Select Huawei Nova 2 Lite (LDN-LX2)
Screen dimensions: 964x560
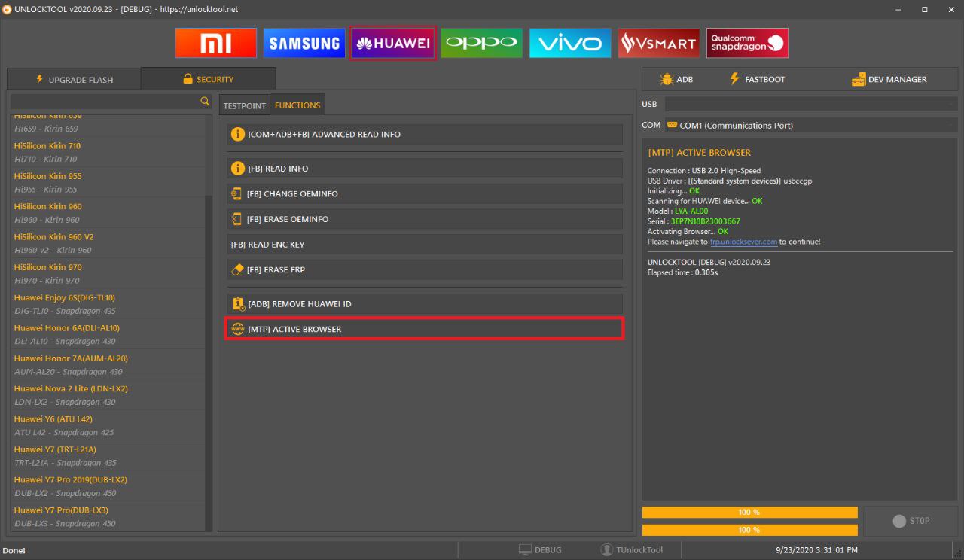(x=107, y=395)
